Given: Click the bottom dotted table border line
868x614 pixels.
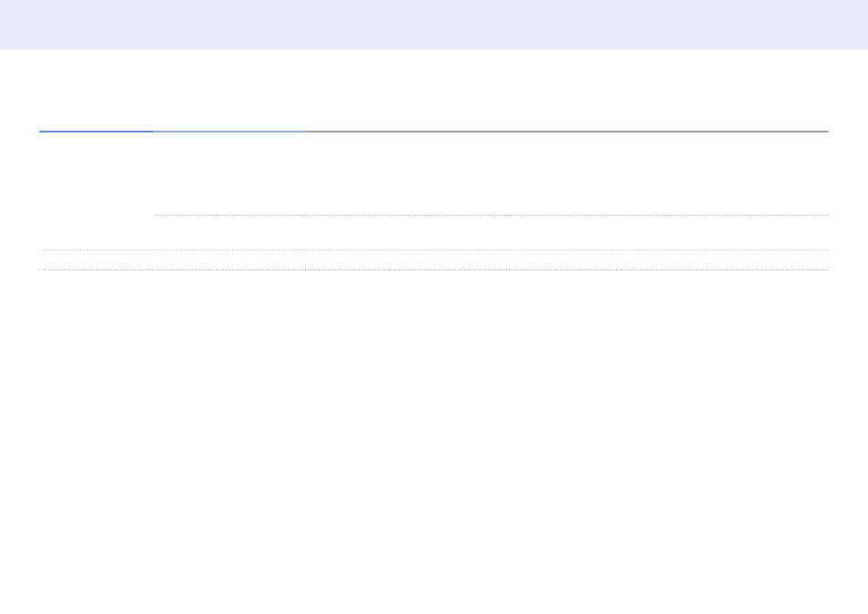Looking at the screenshot, I should (434, 270).
